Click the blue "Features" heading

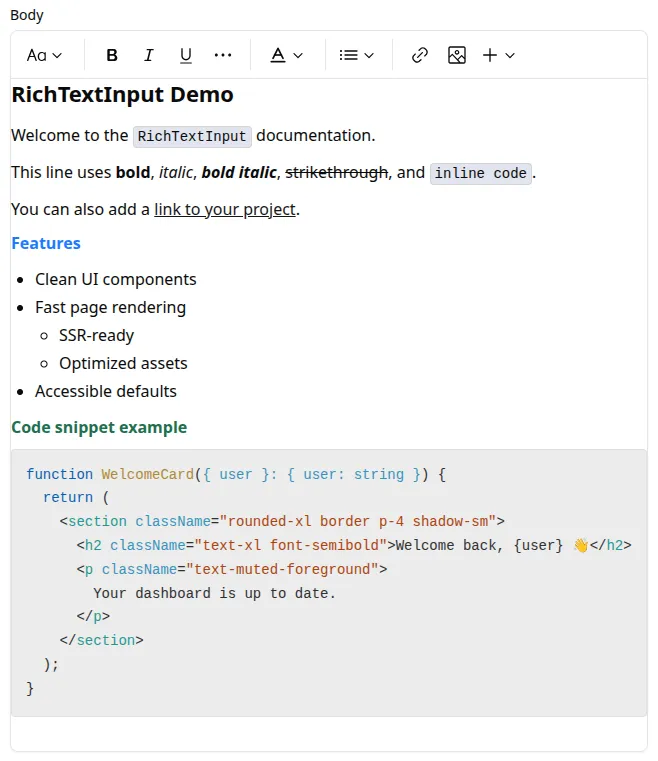tap(46, 243)
